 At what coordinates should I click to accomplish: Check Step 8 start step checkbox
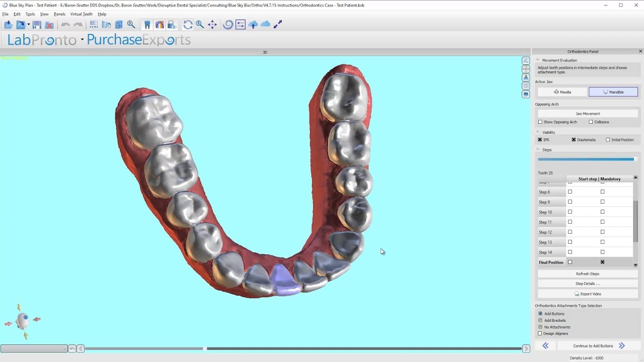click(x=570, y=192)
